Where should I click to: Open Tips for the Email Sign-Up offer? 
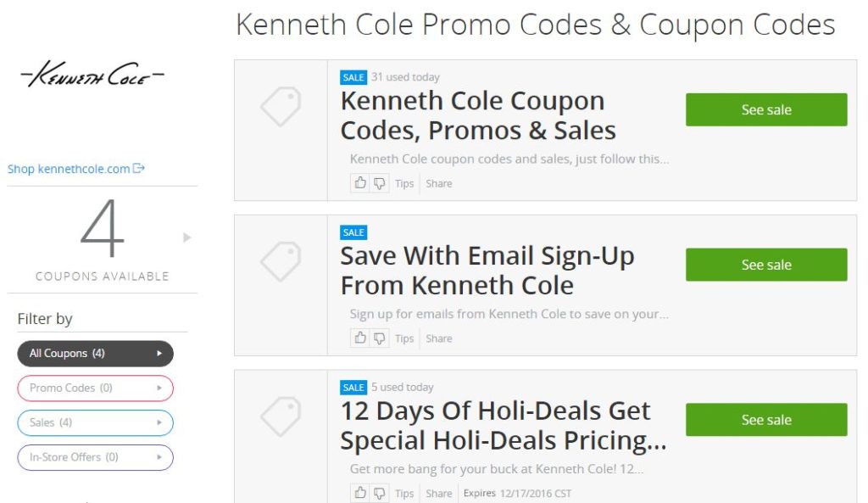404,338
